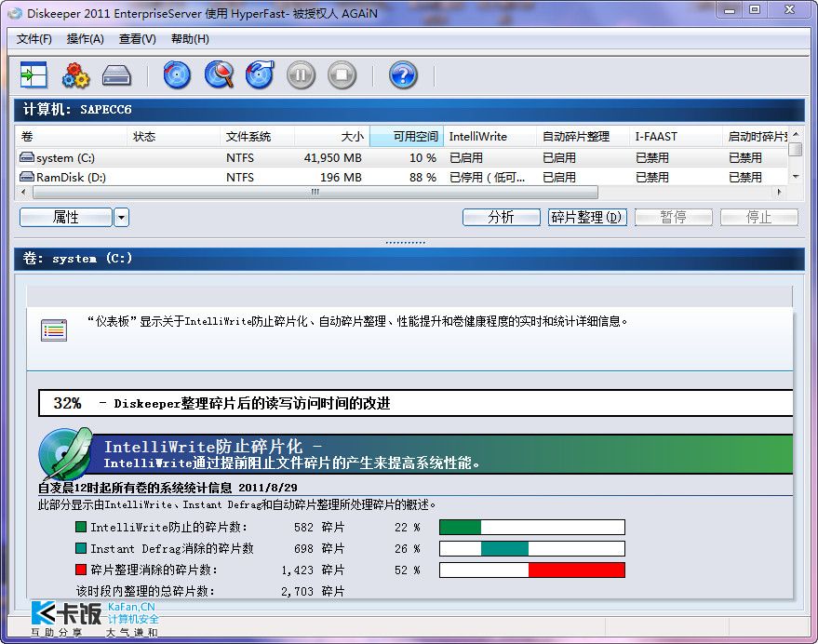Click the IntelliWrite feather disc logo
Image resolution: width=818 pixels, height=644 pixels.
click(x=65, y=454)
